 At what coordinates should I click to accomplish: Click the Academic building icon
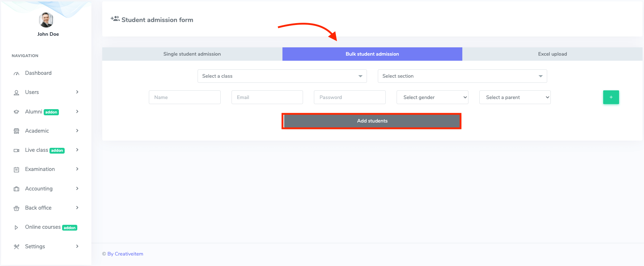[16, 131]
